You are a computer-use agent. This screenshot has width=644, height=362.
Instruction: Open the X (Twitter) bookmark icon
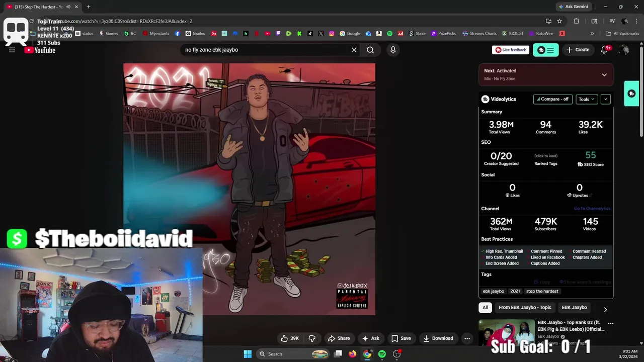[x=321, y=34]
